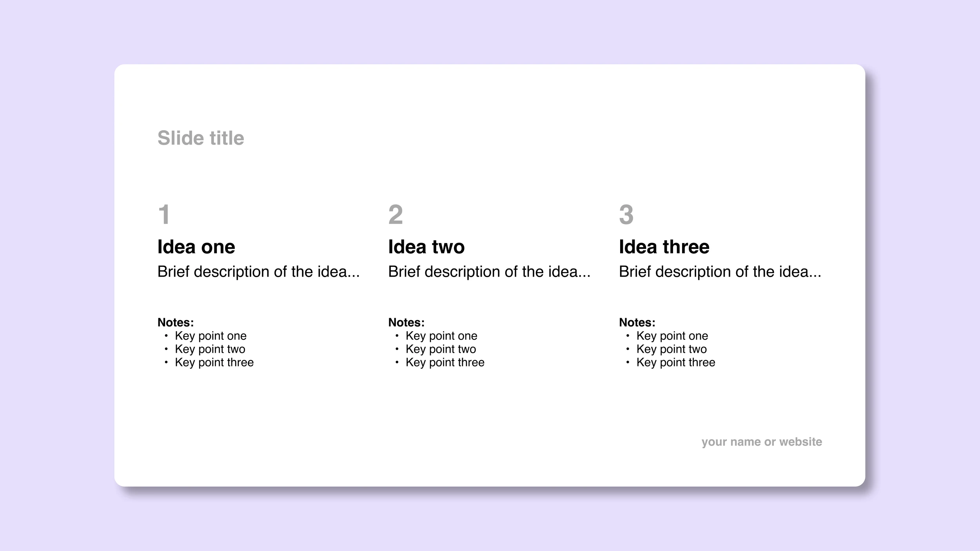
Task: Select the number 1 label
Action: tap(164, 214)
